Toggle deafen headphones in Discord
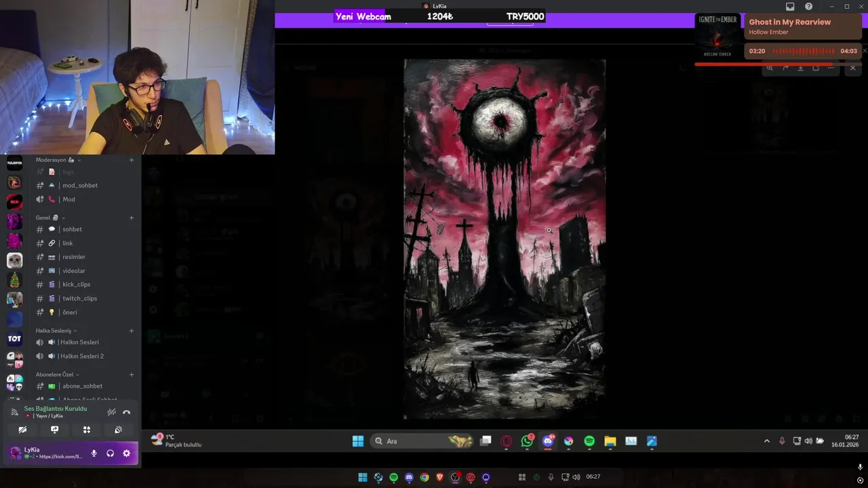Viewport: 868px width, 488px height. pos(110,453)
